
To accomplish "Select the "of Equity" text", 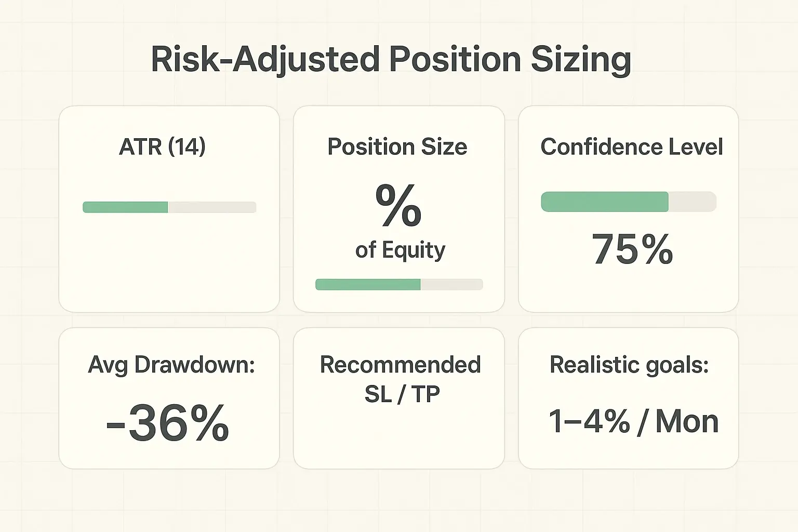I will click(x=400, y=250).
